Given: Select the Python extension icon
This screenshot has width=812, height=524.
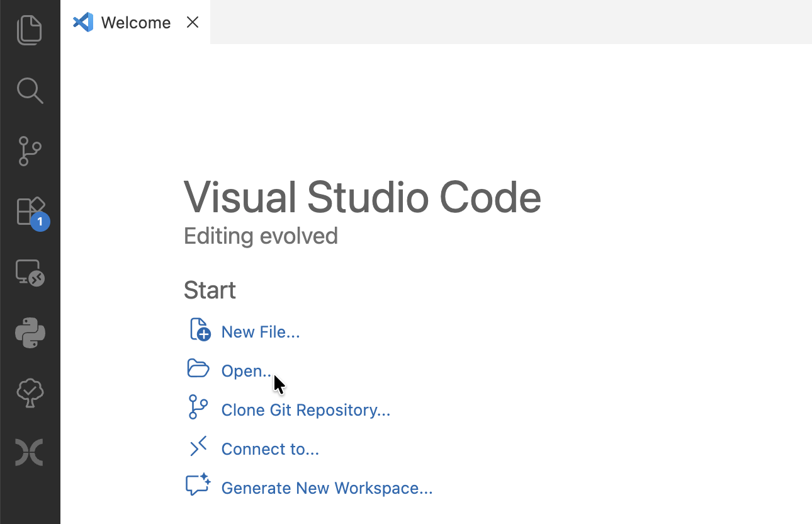Looking at the screenshot, I should pos(30,333).
